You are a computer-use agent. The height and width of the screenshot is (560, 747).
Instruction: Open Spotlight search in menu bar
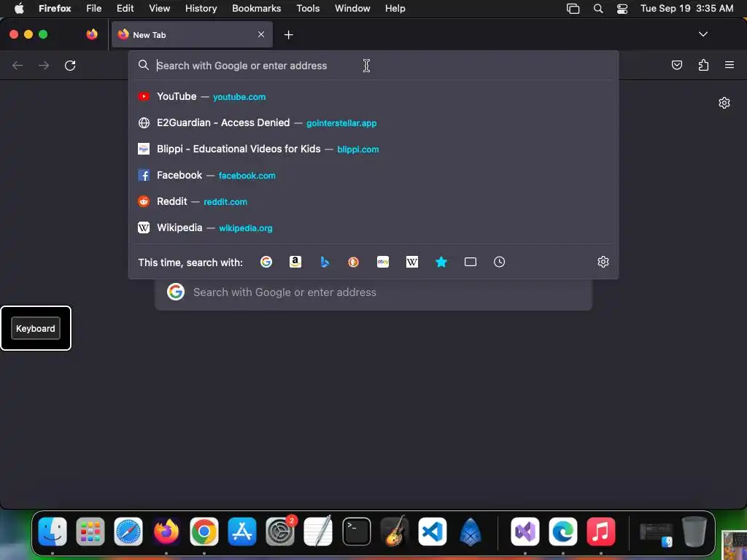(x=598, y=9)
